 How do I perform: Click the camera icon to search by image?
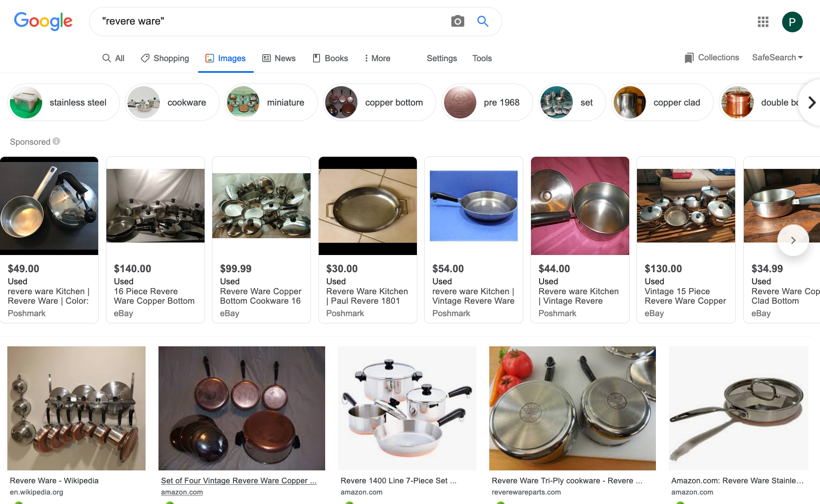coord(457,21)
